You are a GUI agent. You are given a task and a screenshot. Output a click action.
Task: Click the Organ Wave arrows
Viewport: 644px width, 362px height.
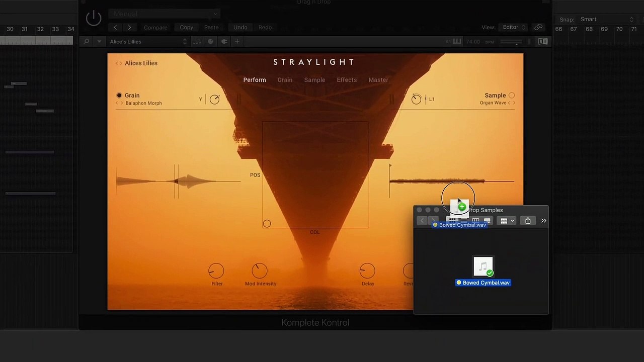512,103
